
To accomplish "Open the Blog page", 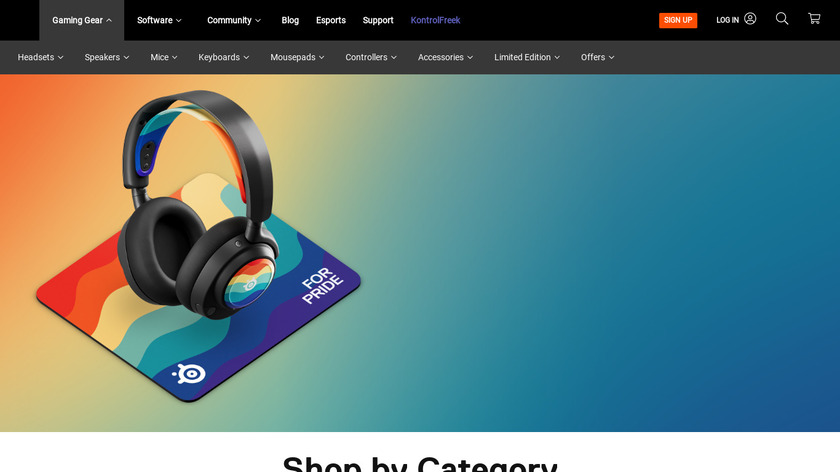I will tap(290, 20).
